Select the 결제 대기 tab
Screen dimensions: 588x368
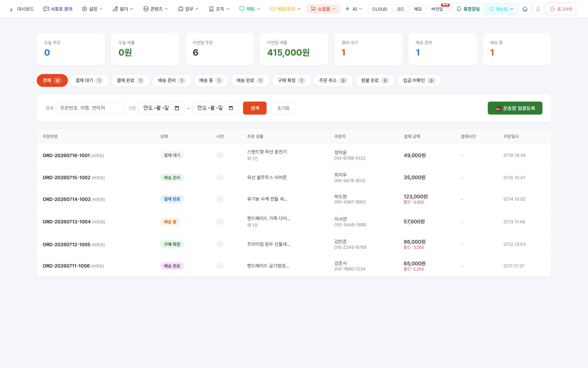tap(89, 81)
